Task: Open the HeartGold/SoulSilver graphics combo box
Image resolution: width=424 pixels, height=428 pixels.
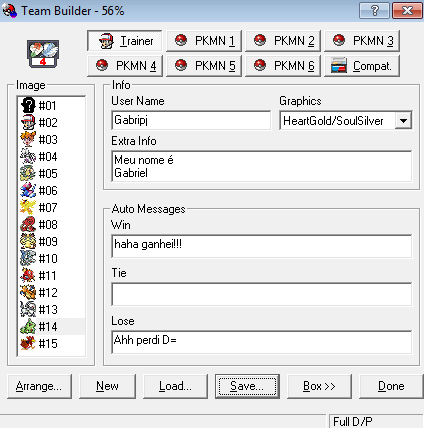Action: [346, 121]
